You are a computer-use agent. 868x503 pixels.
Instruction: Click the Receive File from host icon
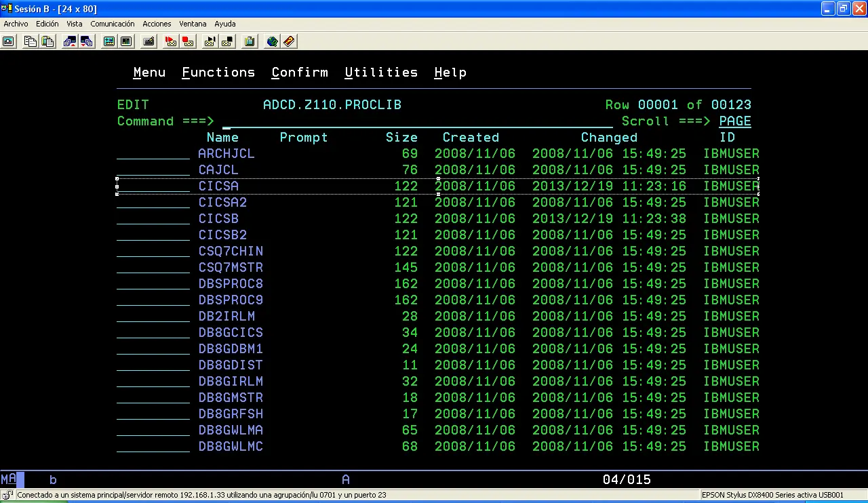[86, 41]
